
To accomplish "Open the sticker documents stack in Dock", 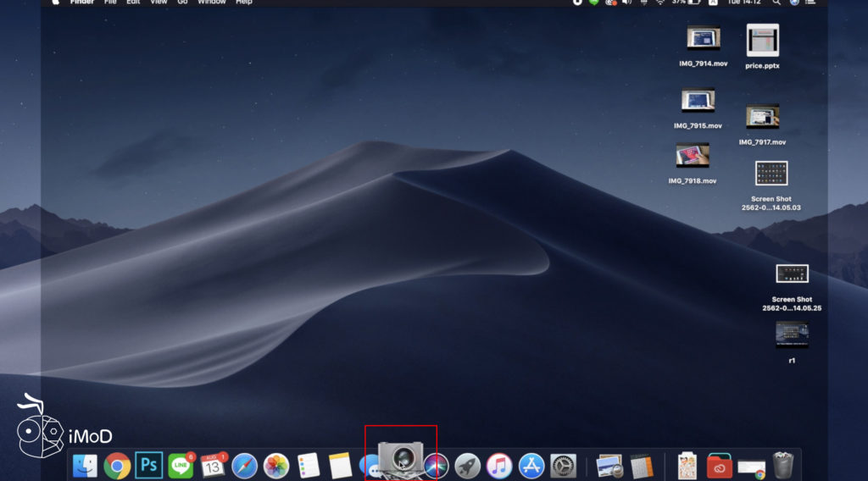I will point(687,466).
